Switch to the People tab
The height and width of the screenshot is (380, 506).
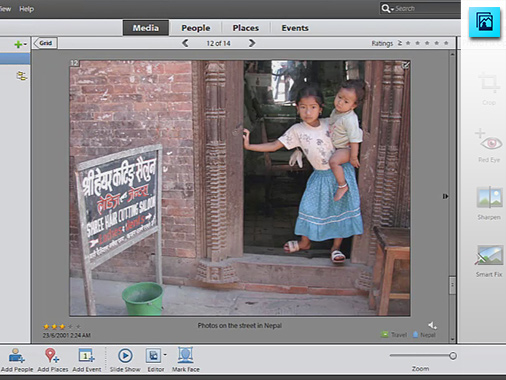click(196, 28)
